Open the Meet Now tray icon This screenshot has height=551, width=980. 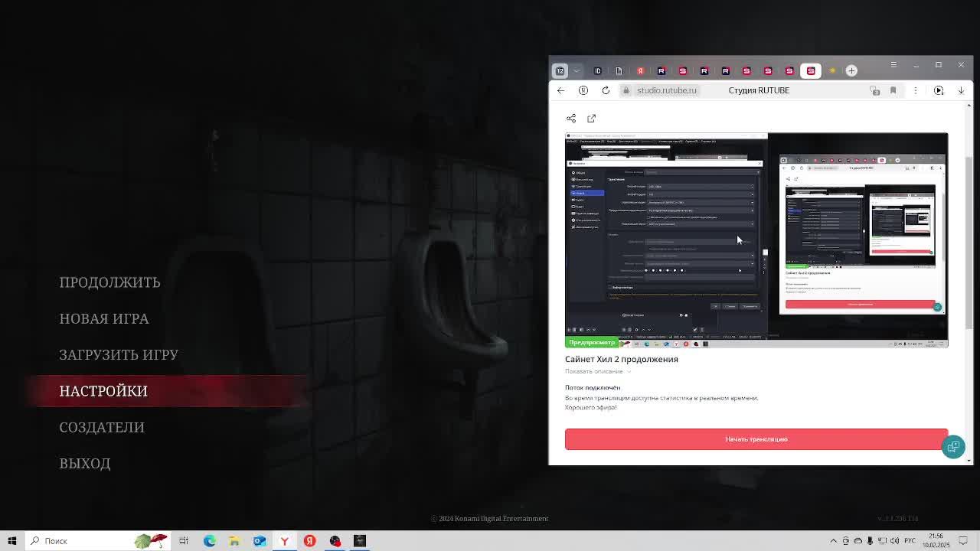[846, 541]
